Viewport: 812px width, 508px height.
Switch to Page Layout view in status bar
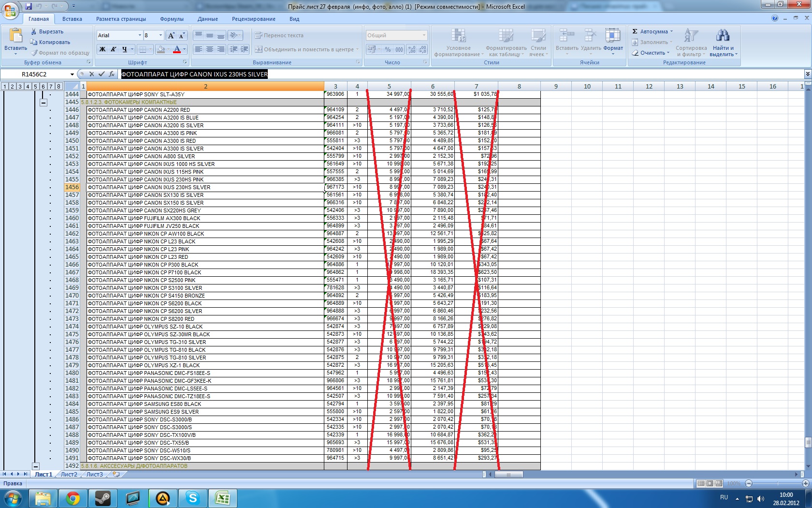(710, 483)
